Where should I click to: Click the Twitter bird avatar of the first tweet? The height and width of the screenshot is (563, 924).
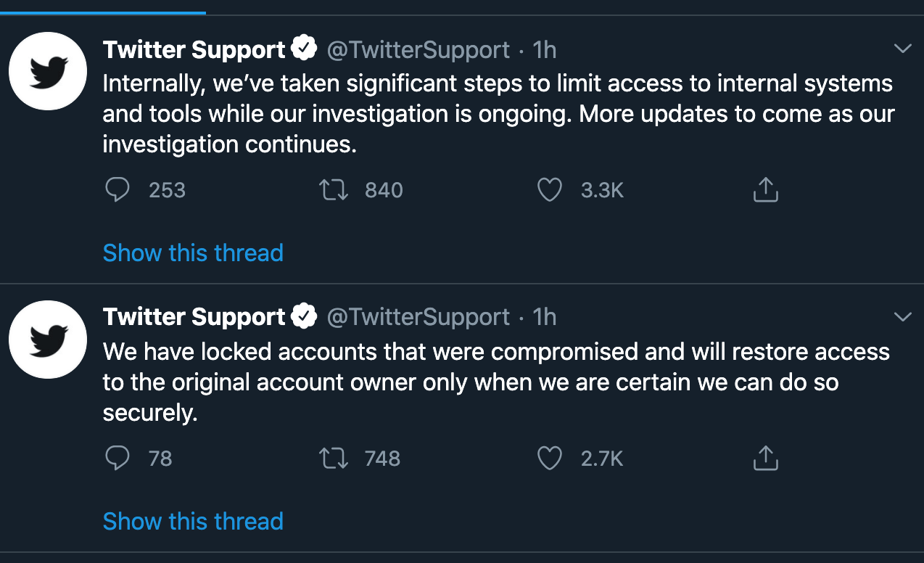coord(47,70)
